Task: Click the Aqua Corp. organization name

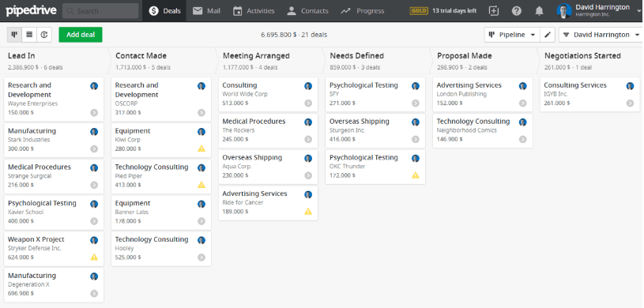Action: coord(237,167)
